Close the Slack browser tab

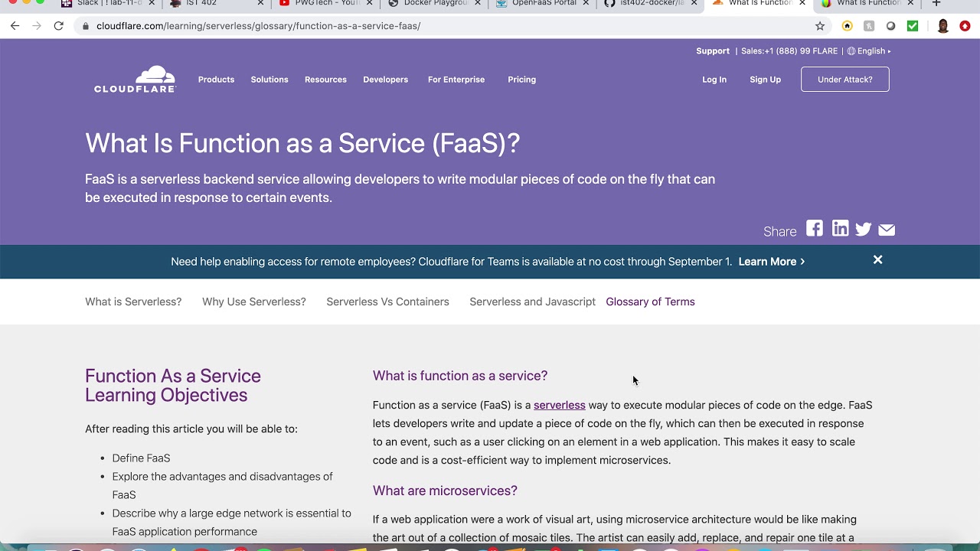152,3
